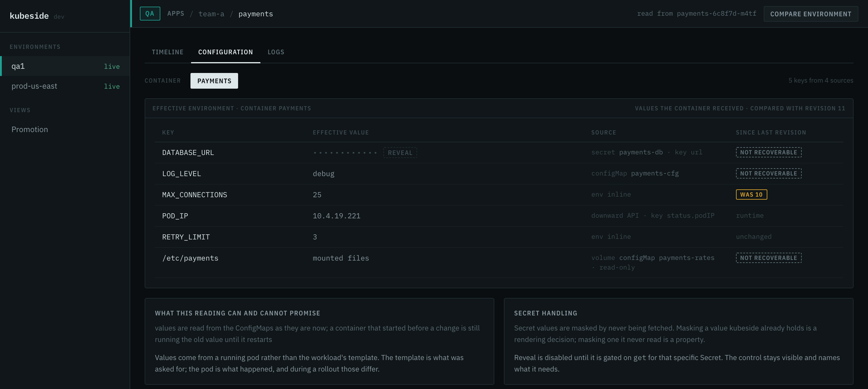Open the kubeside logo home
The image size is (868, 389).
(x=29, y=16)
